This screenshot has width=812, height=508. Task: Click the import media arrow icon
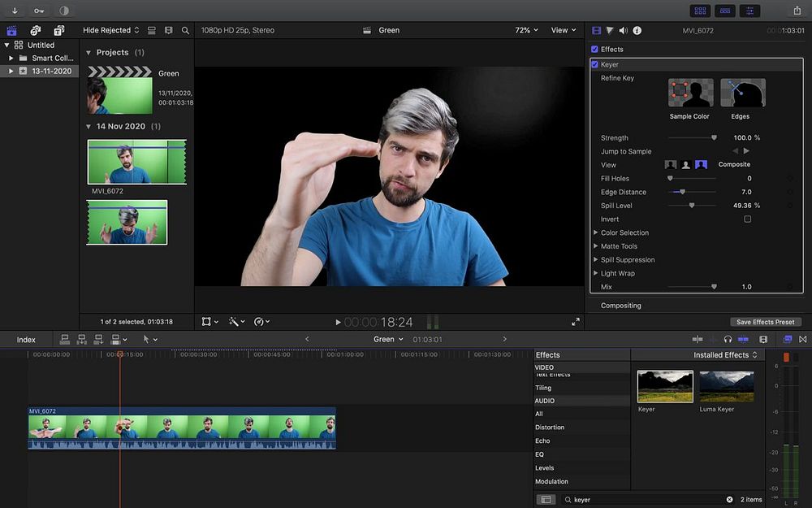(x=15, y=11)
